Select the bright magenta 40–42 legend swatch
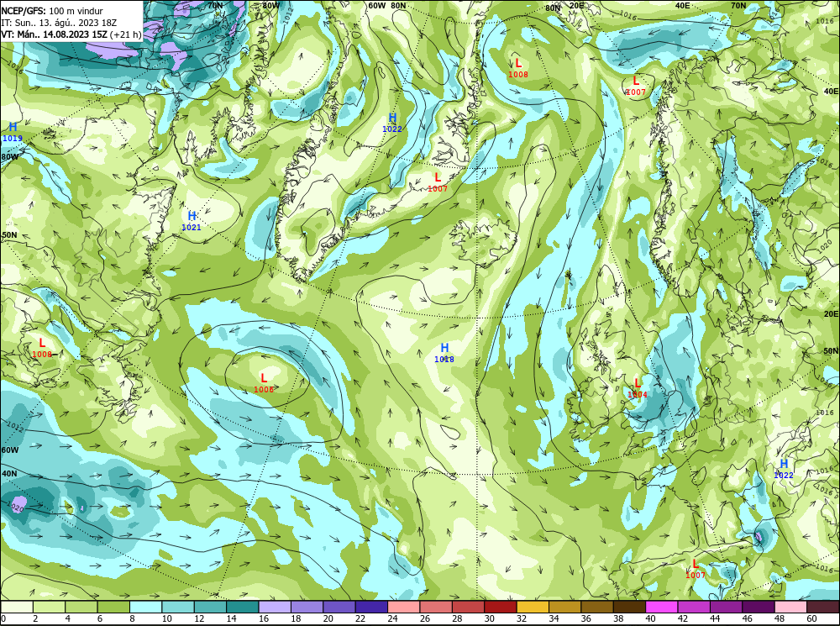This screenshot has height=626, width=840. coord(661,607)
